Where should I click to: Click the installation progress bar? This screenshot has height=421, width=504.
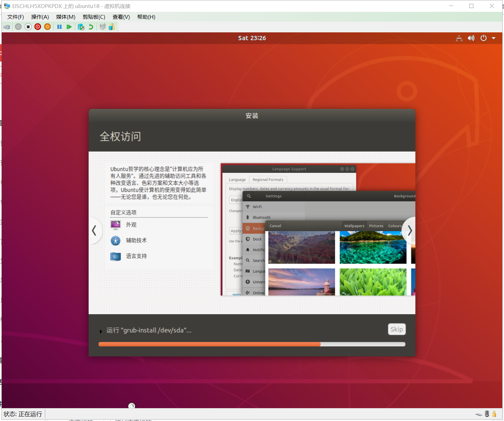coord(252,344)
